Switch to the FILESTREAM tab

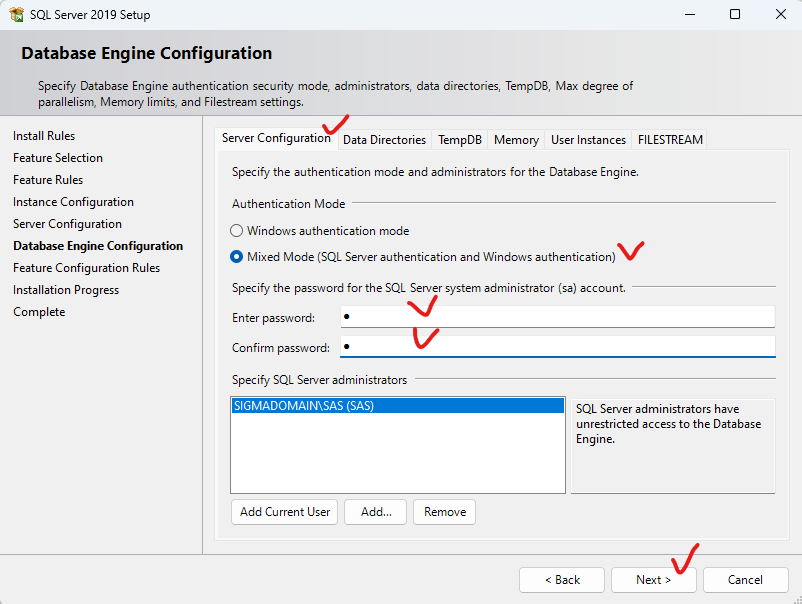click(x=670, y=140)
